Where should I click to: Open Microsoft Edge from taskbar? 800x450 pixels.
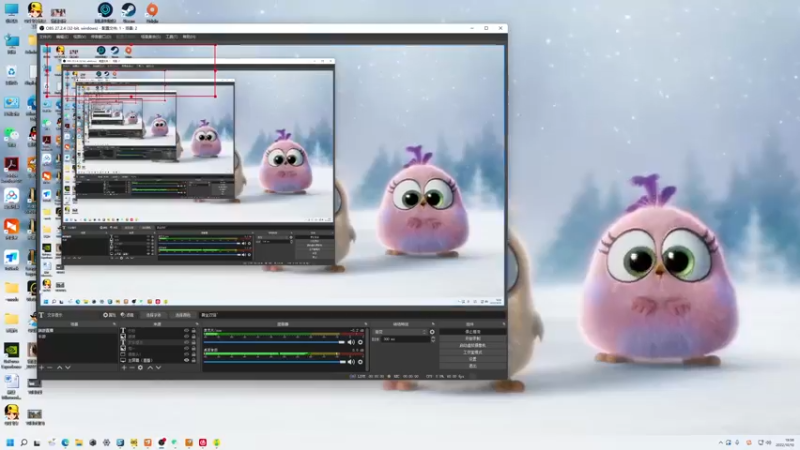tap(65, 442)
